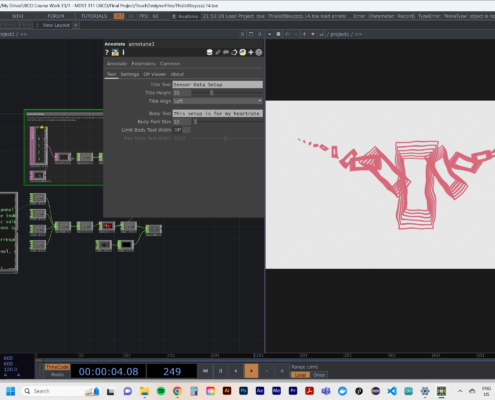495x400 pixels.
Task: Click the stacked database icon in parameter header
Action: [209, 52]
